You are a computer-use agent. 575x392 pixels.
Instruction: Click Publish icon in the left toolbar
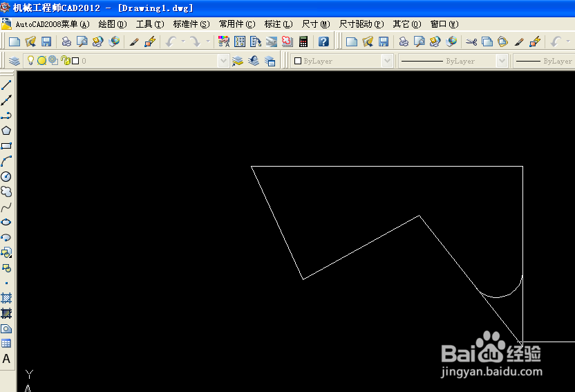pyautogui.click(x=98, y=41)
